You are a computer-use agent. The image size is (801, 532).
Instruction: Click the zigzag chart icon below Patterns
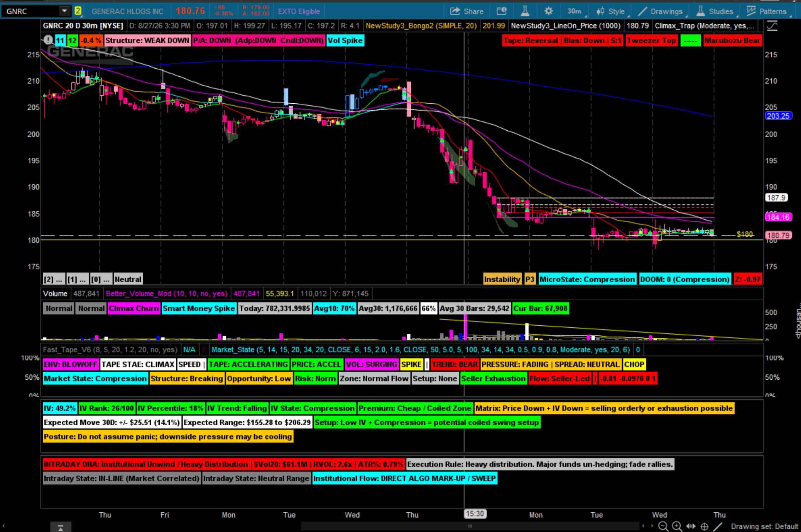[772, 26]
